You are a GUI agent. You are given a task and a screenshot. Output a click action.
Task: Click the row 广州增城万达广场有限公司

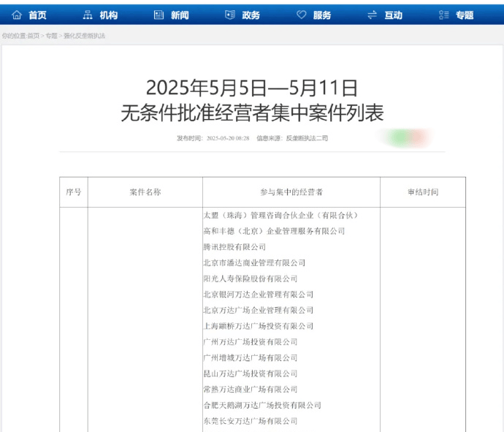click(251, 357)
